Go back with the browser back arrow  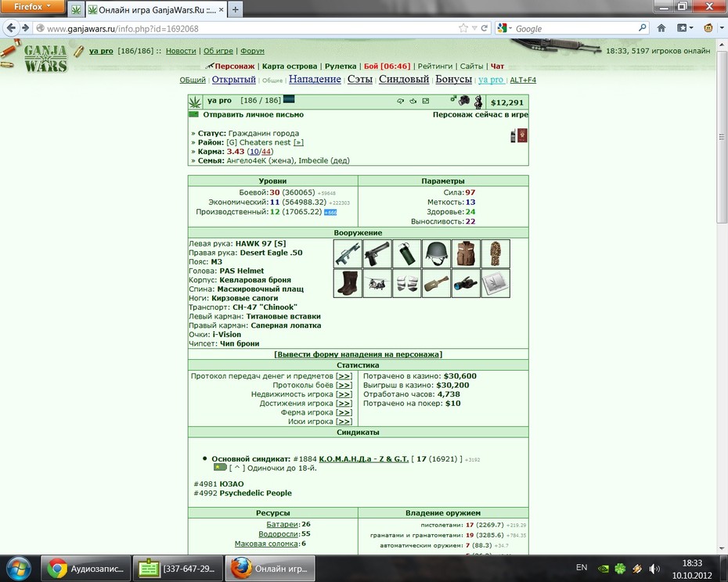point(11,28)
